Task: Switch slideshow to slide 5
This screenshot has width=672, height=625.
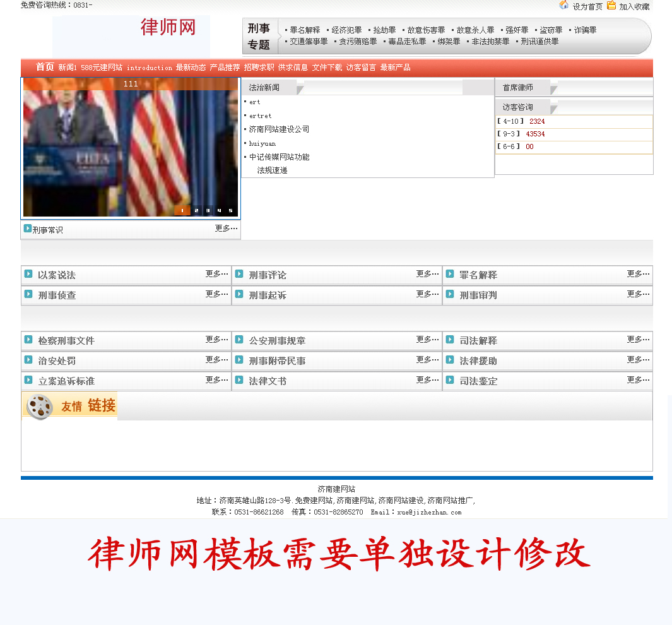Action: [x=230, y=211]
